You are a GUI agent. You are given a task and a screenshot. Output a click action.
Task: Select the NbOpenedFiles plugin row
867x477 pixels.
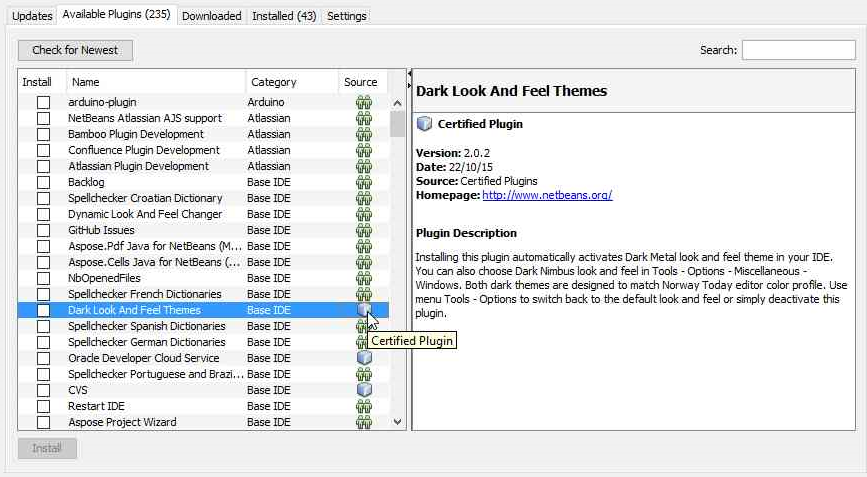coord(203,279)
